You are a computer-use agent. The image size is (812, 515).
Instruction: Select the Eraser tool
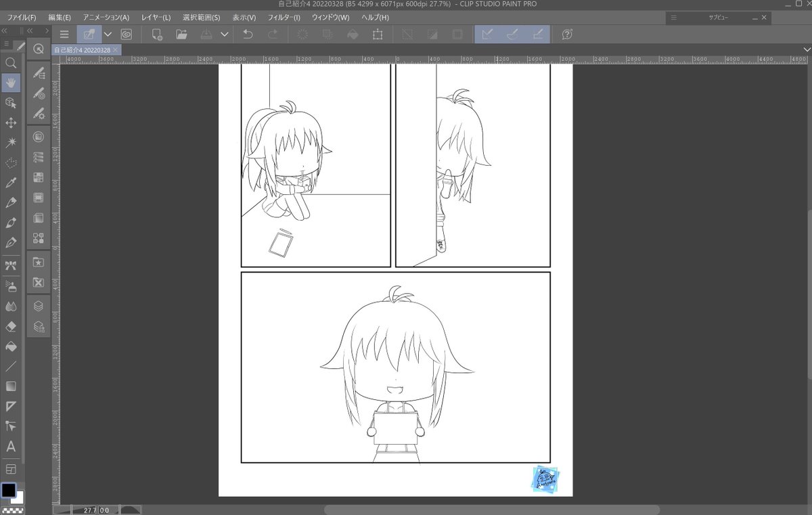tap(11, 326)
